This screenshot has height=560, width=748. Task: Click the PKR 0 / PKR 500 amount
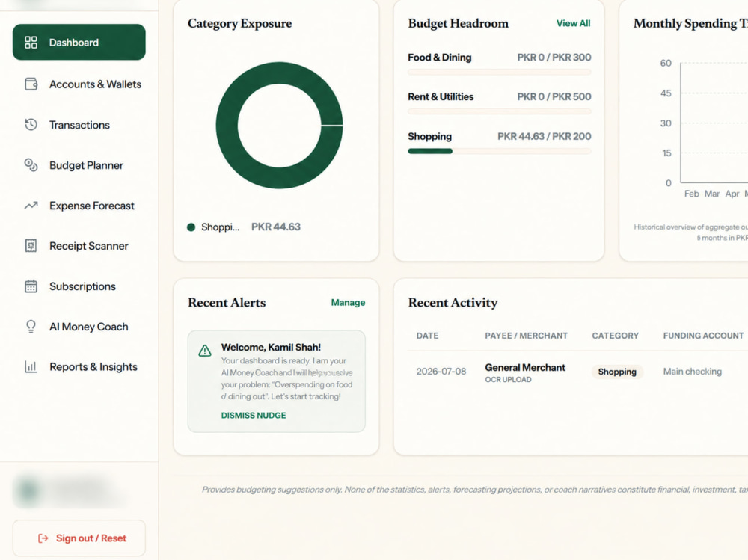[554, 97]
